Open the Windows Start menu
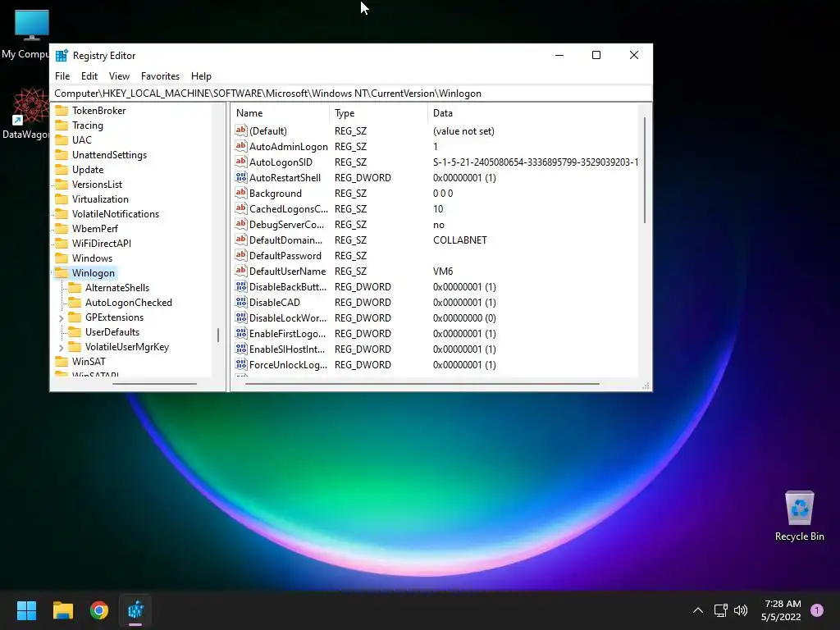Viewport: 840px width, 630px height. (26, 610)
